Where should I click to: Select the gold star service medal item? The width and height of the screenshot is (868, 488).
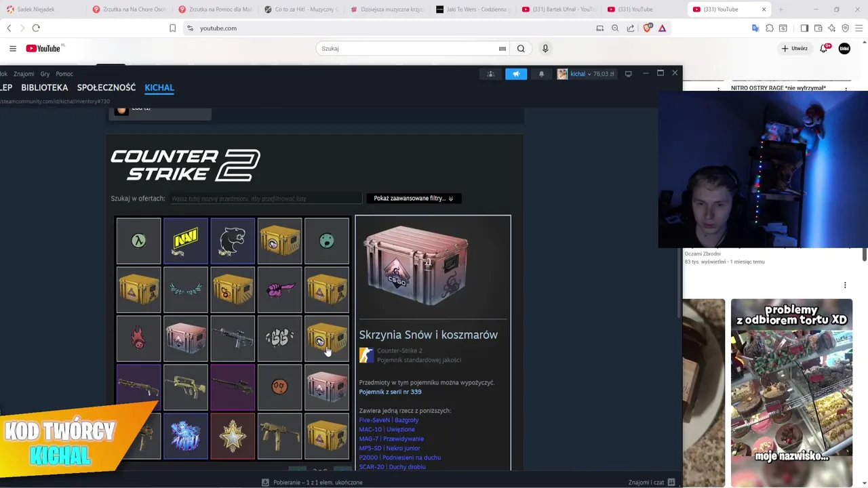click(x=233, y=436)
